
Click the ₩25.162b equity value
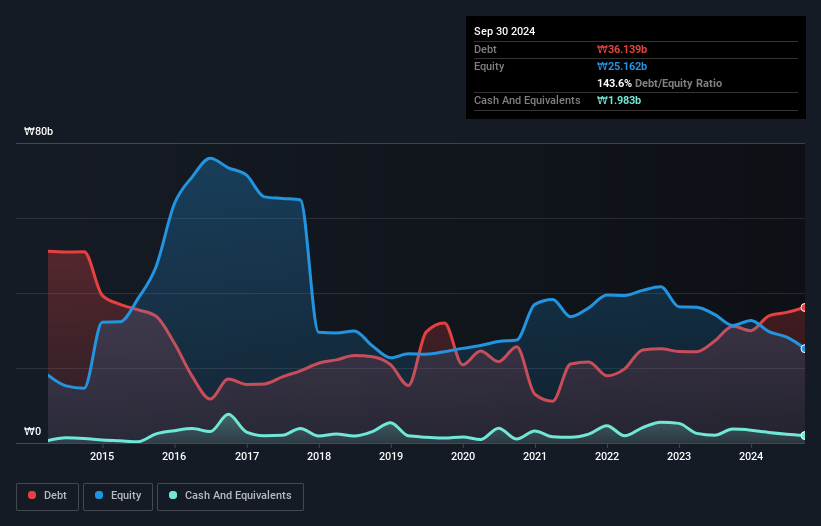622,66
